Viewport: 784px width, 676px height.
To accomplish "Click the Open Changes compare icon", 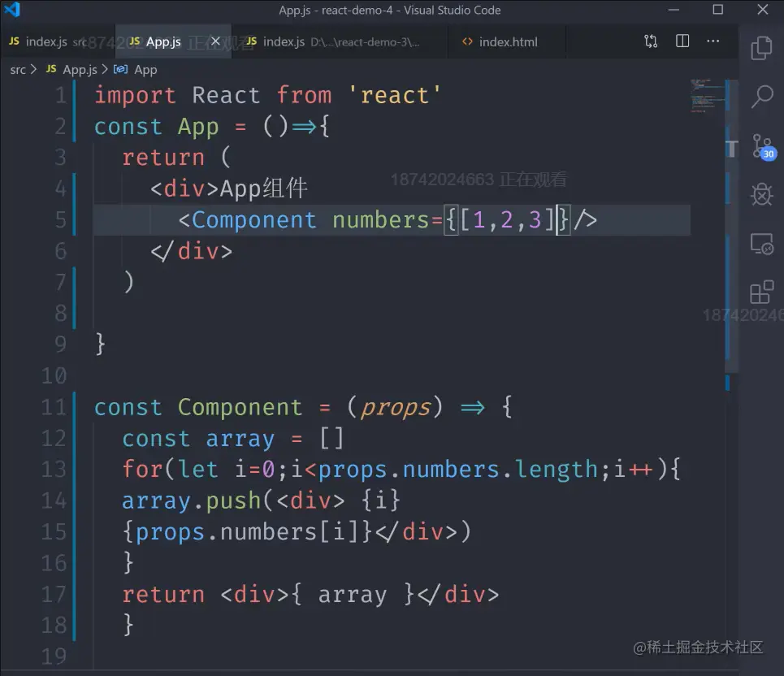I will point(651,41).
